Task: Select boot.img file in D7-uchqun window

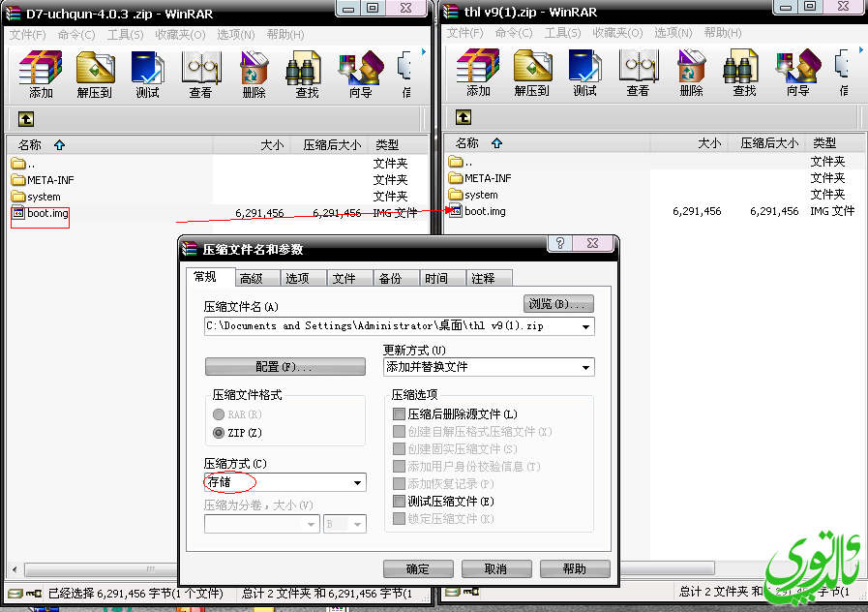Action: coord(41,213)
